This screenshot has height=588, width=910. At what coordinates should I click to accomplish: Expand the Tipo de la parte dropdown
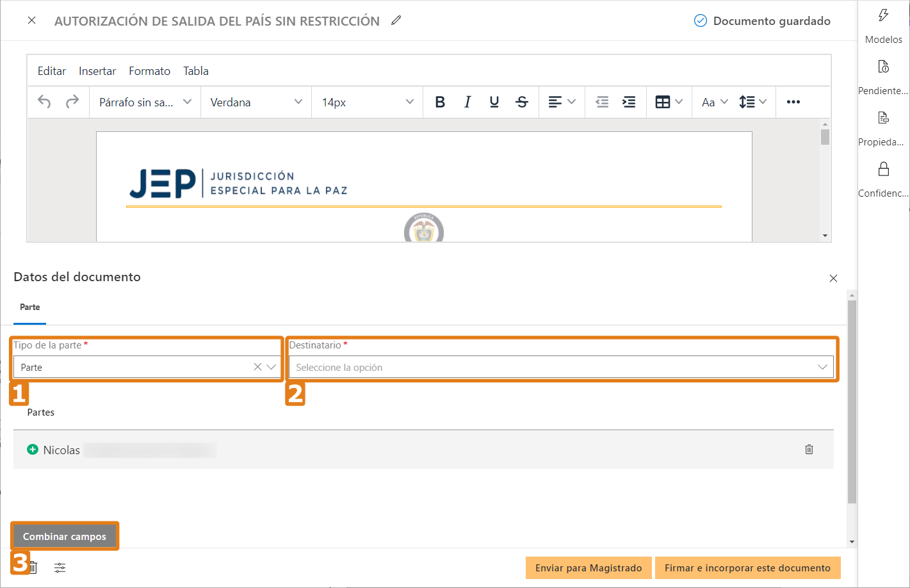point(272,367)
